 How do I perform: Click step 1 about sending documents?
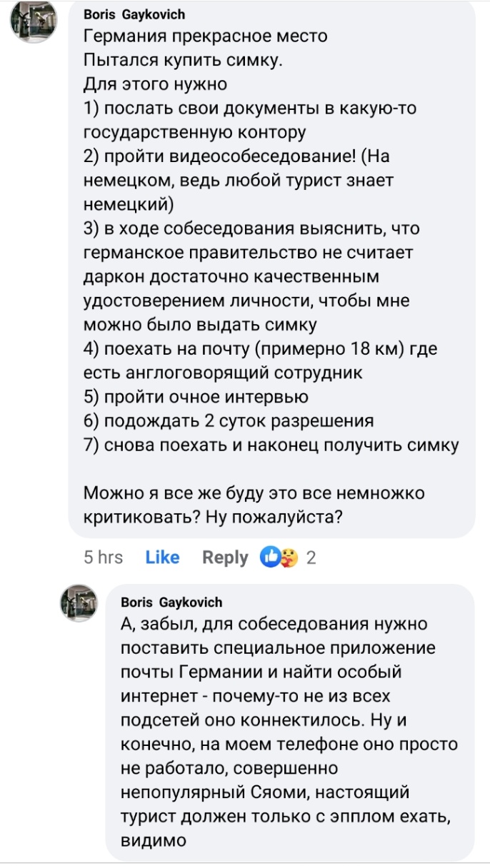click(250, 108)
